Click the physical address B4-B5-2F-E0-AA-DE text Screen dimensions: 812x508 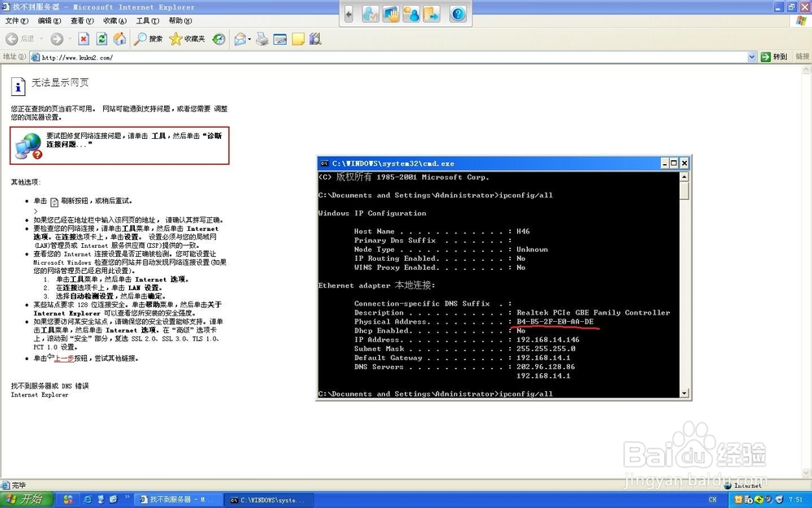pyautogui.click(x=555, y=321)
